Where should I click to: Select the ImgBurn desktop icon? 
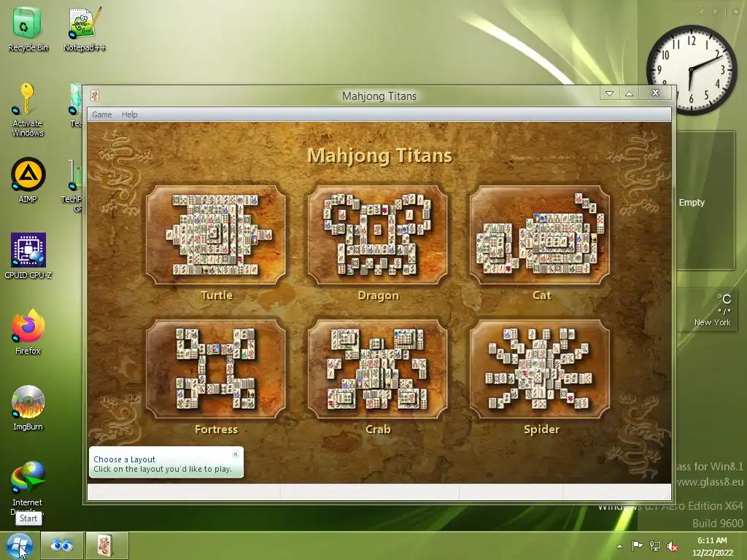point(28,408)
